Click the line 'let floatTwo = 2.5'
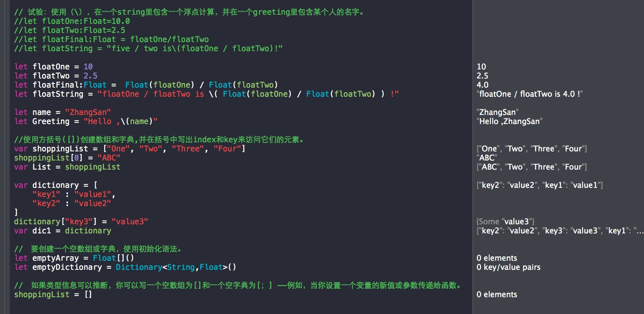The image size is (644, 314). pyautogui.click(x=56, y=76)
